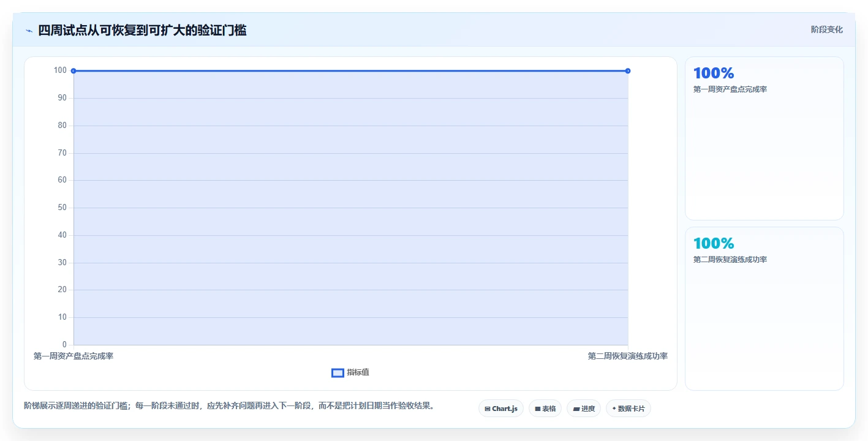Click the y-axis value 50

[x=62, y=207]
